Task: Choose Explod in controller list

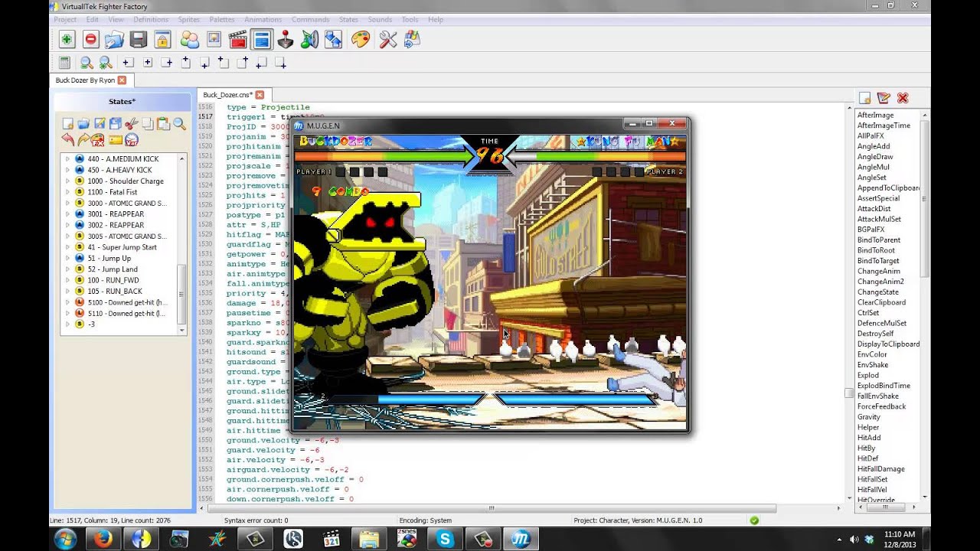Action: point(868,375)
